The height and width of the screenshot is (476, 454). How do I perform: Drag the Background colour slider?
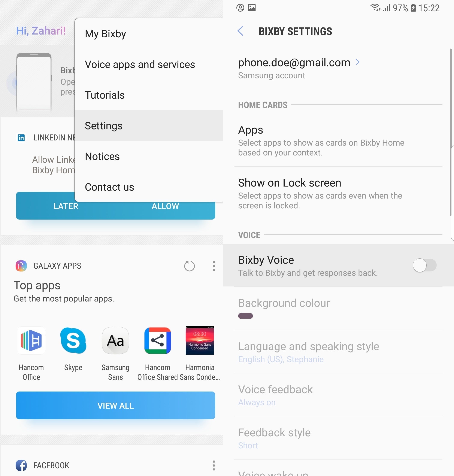click(245, 316)
